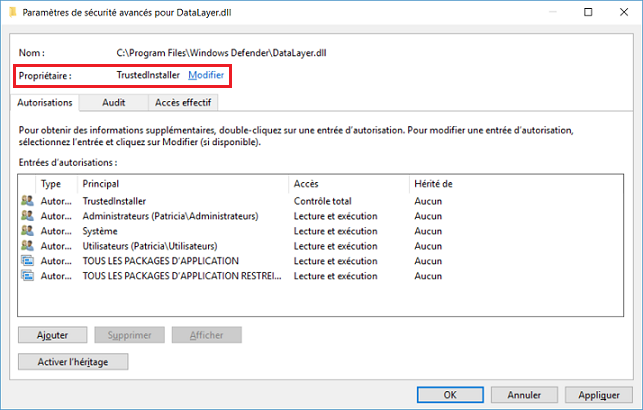The height and width of the screenshot is (410, 643).
Task: Click the file path C:\Program Files\Windows Defender\DataLayer.dll
Action: click(x=221, y=53)
